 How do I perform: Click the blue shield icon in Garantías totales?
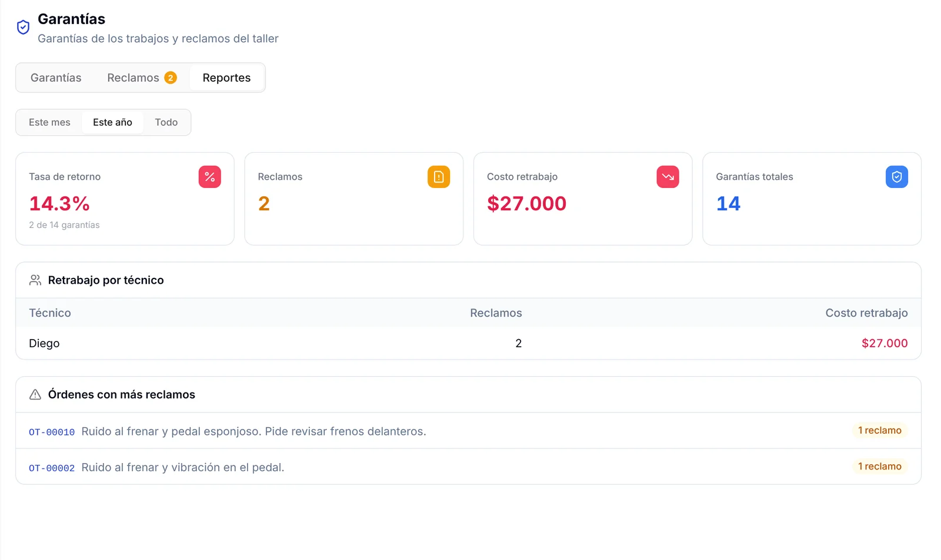[897, 177]
